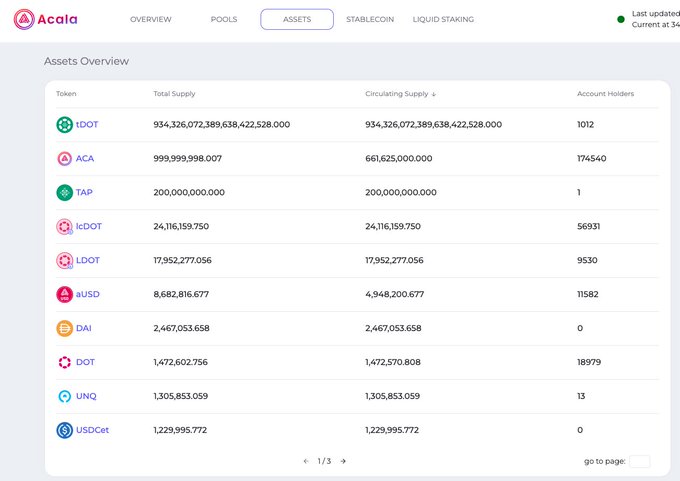
Task: Click the UNQ token icon
Action: pyautogui.click(x=65, y=396)
